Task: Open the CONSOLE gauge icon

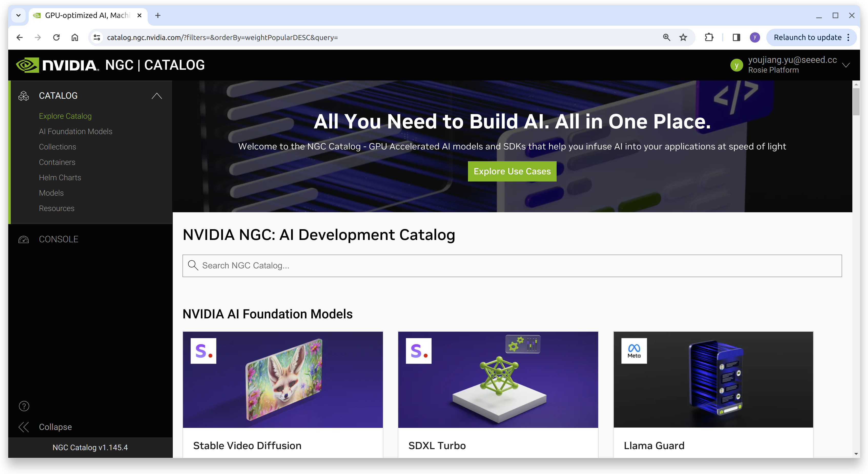Action: coord(24,239)
